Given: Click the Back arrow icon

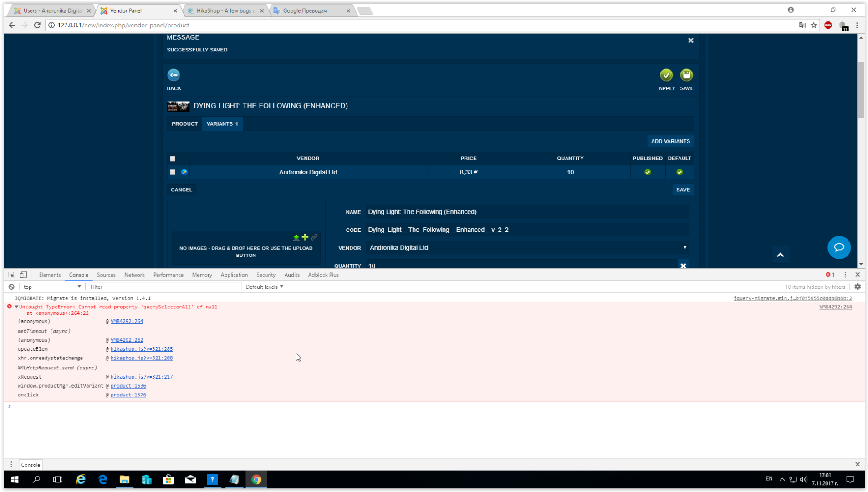Looking at the screenshot, I should [x=174, y=75].
